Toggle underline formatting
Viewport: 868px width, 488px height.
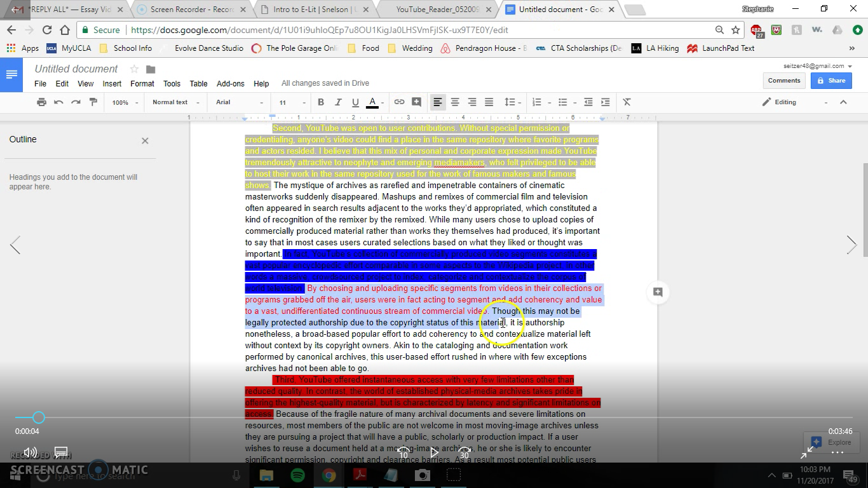pos(355,102)
